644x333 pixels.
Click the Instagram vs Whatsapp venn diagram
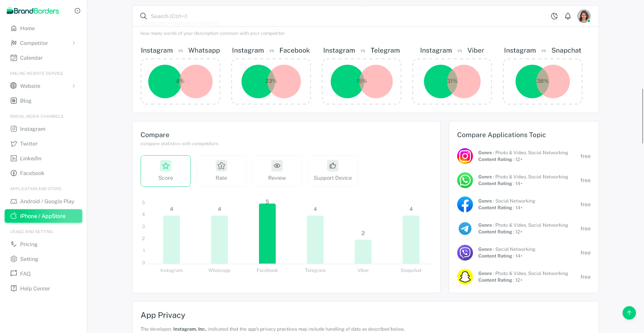pyautogui.click(x=180, y=81)
